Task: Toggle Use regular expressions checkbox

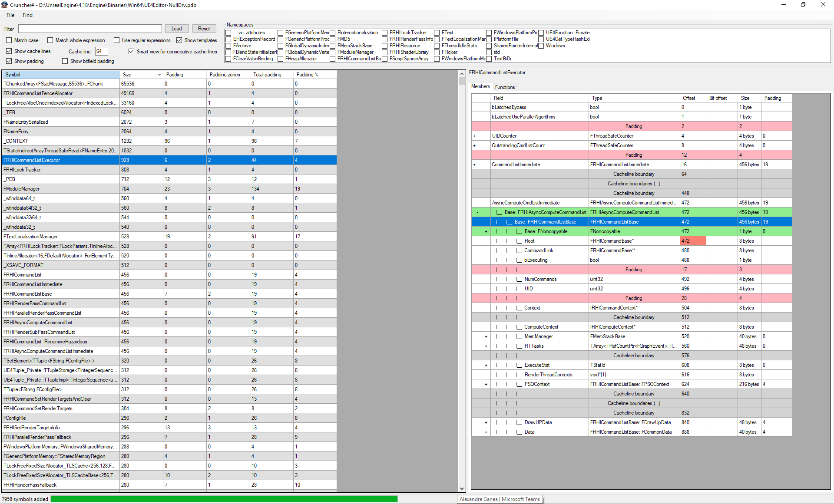Action: (x=116, y=40)
